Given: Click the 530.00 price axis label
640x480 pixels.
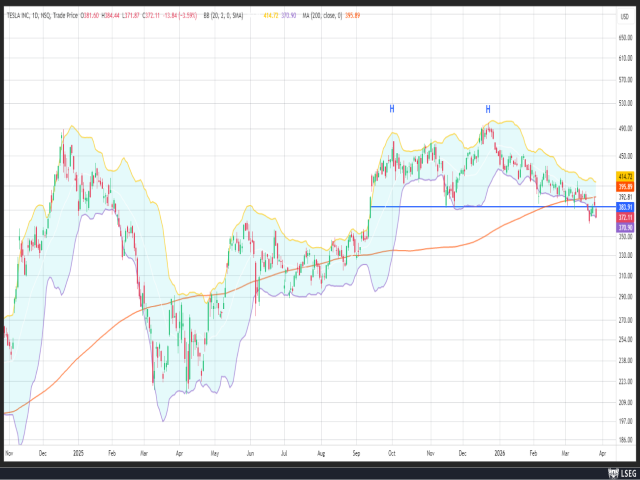Looking at the screenshot, I should tap(626, 104).
